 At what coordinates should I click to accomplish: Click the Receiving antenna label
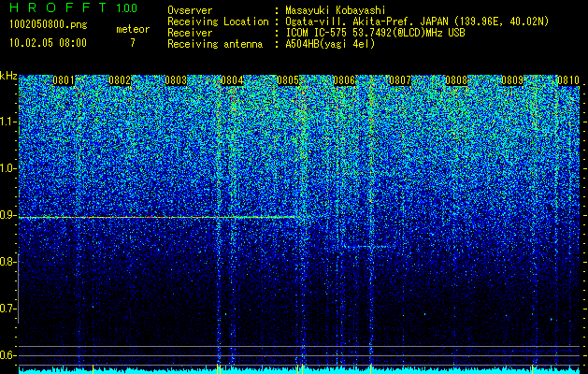[x=215, y=44]
